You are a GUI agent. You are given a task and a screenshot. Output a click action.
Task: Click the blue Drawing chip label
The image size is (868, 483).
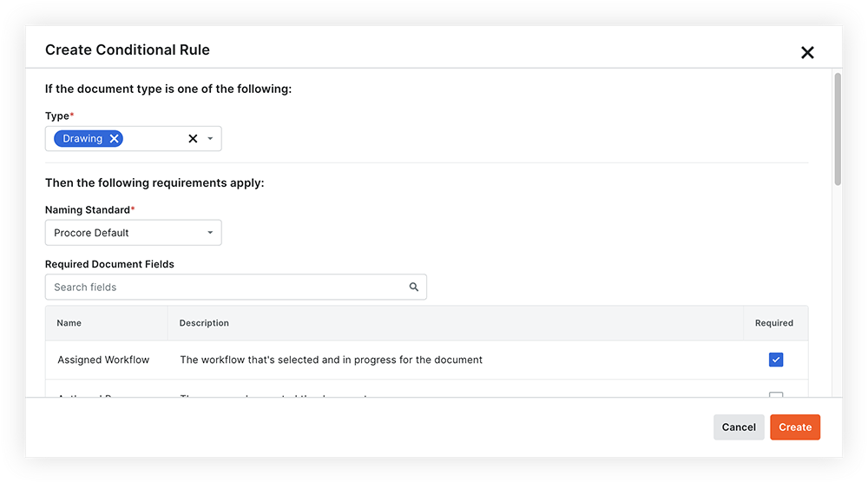tap(82, 139)
